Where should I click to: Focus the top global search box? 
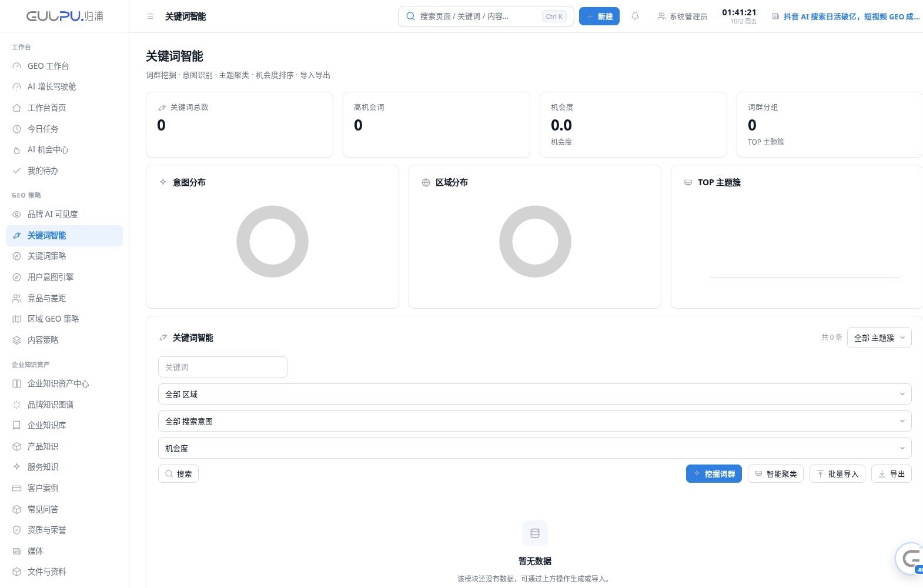pyautogui.click(x=486, y=16)
